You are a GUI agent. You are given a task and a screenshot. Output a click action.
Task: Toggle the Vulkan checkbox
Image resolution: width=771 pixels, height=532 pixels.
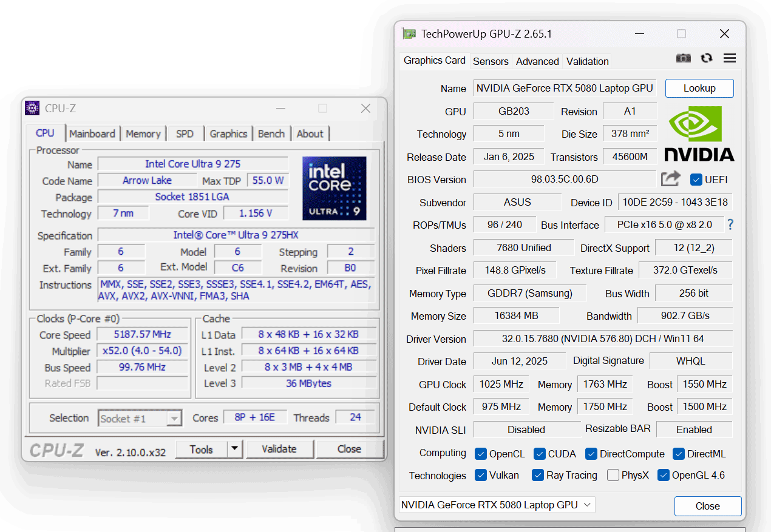[481, 475]
